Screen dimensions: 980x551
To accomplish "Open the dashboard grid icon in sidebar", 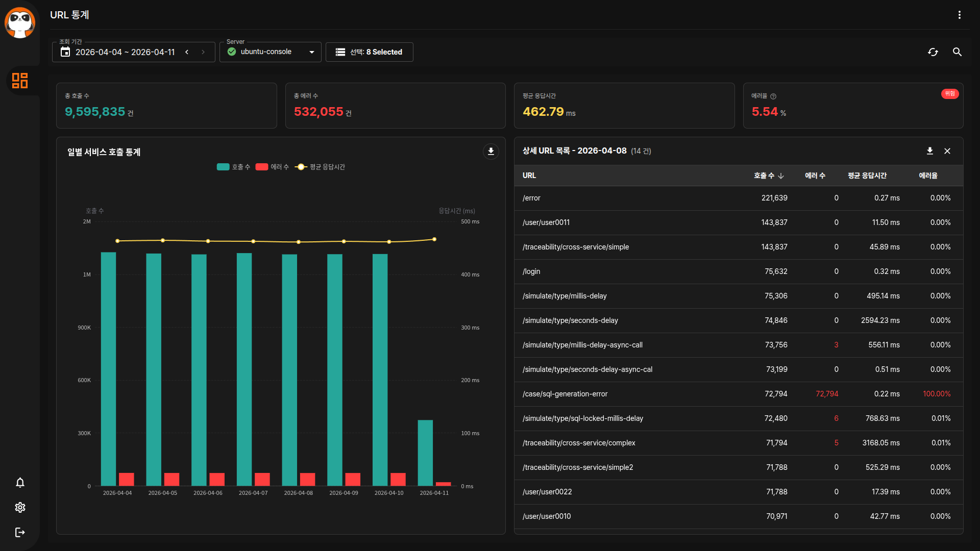I will (x=20, y=81).
